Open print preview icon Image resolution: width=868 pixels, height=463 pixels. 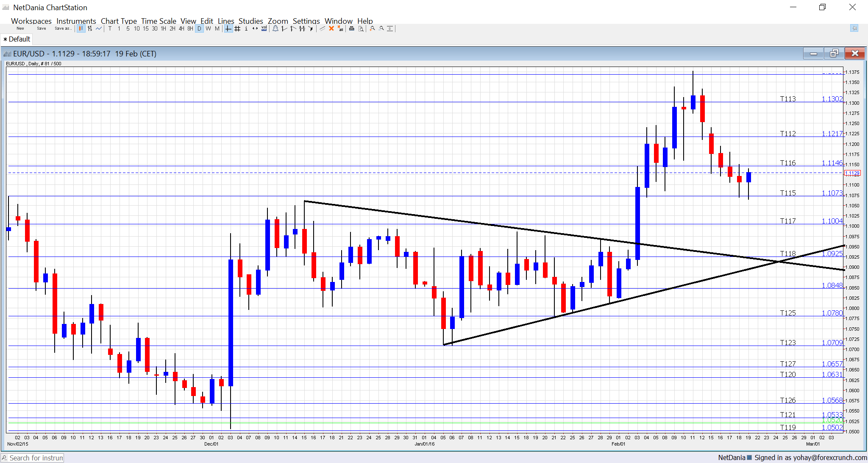pos(361,28)
